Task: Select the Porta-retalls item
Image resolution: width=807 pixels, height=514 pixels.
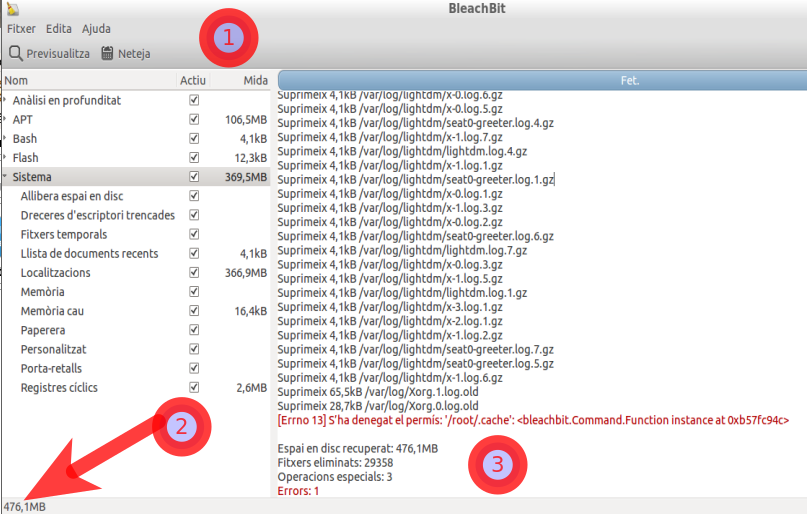Action: (51, 368)
